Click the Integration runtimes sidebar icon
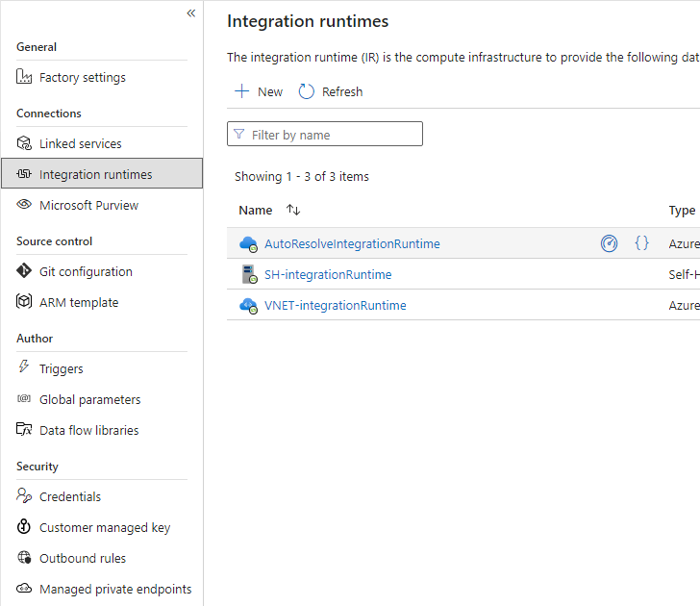This screenshot has height=606, width=700. (x=24, y=174)
